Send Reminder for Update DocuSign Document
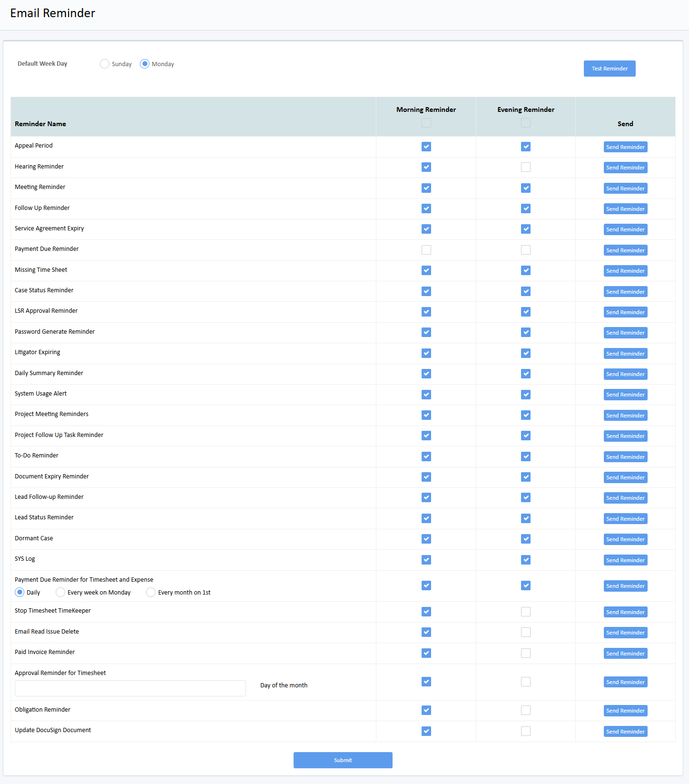The height and width of the screenshot is (784, 689). pyautogui.click(x=625, y=732)
